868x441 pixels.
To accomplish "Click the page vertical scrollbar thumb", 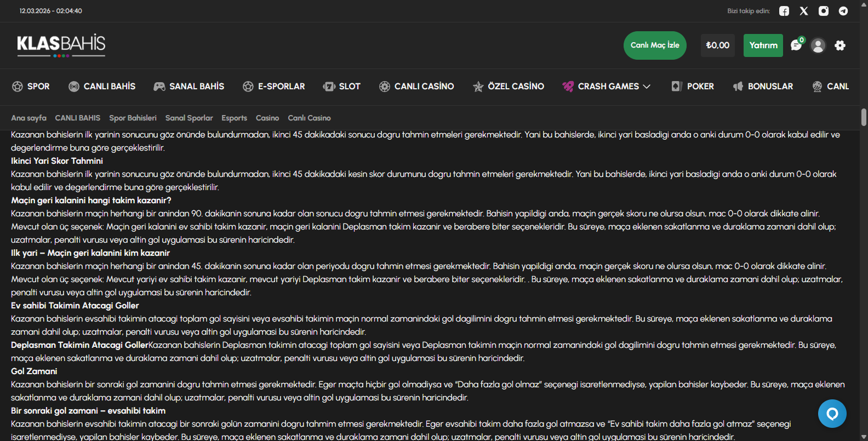I will [864, 117].
